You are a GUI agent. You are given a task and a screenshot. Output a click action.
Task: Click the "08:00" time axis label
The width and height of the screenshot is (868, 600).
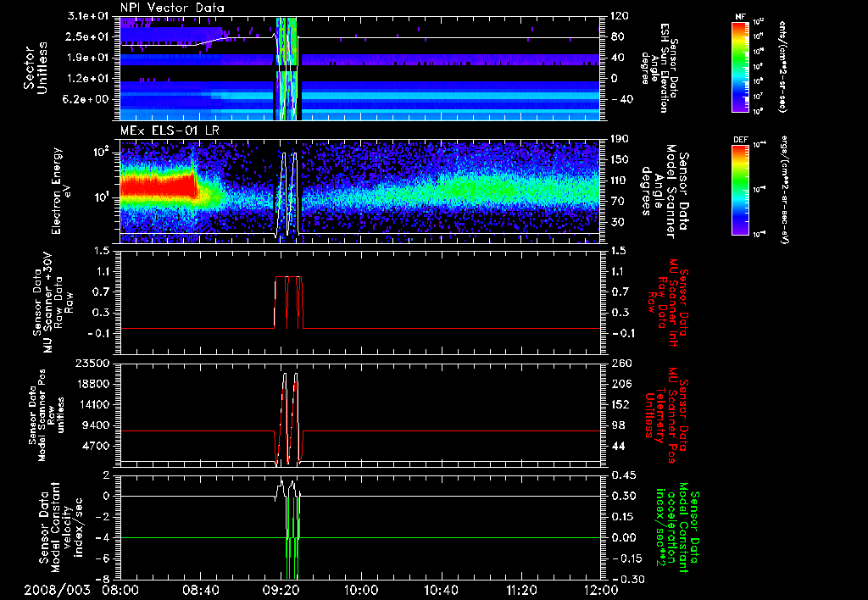pos(120,590)
